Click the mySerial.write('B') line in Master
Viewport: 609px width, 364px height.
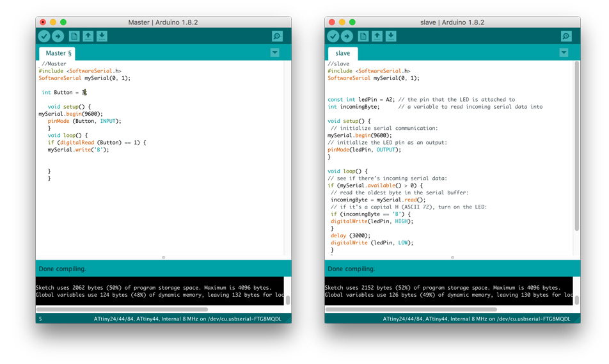[79, 150]
